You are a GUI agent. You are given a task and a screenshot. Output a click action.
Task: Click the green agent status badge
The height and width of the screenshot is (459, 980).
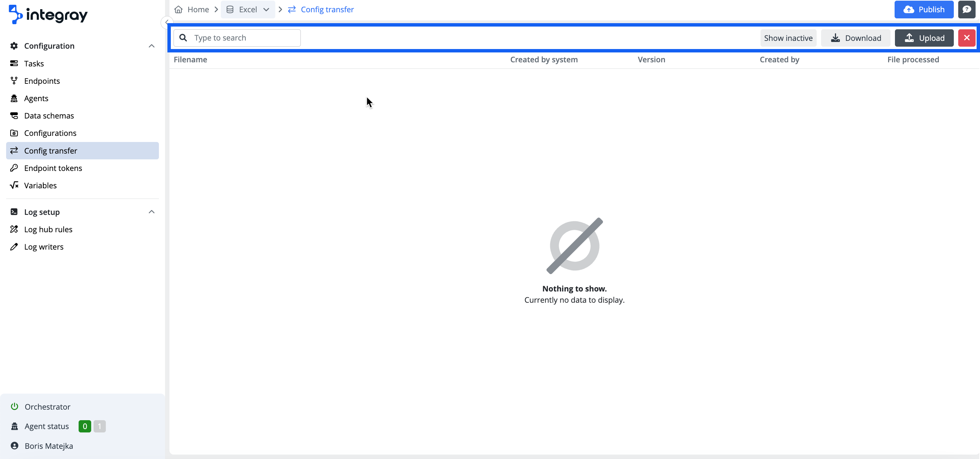coord(84,426)
